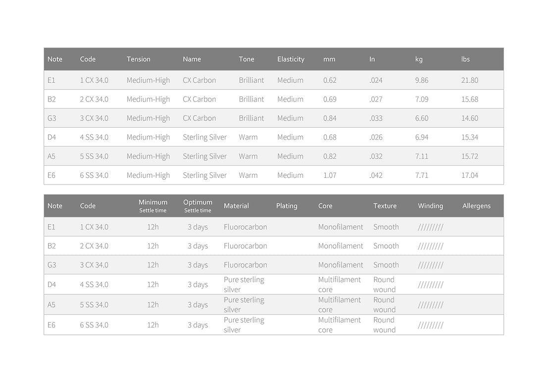Click the .042 inch gauge value
555x392 pixels.
click(376, 175)
